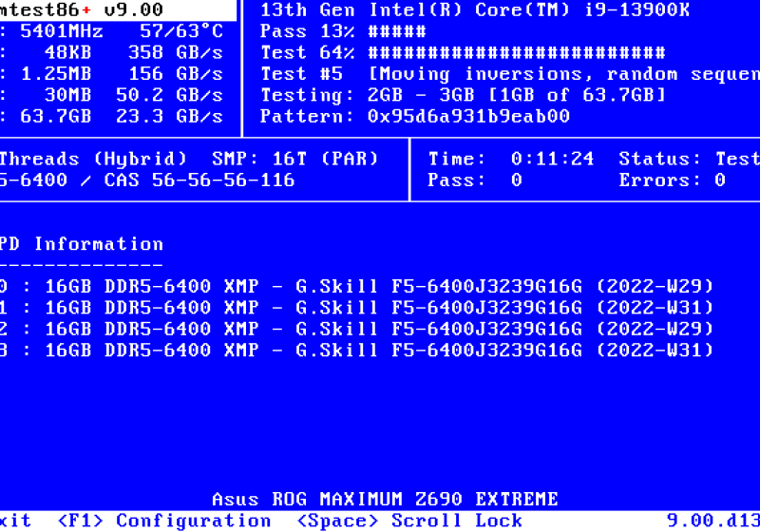Click the SMP: 16T (PAR) text

[x=295, y=159]
